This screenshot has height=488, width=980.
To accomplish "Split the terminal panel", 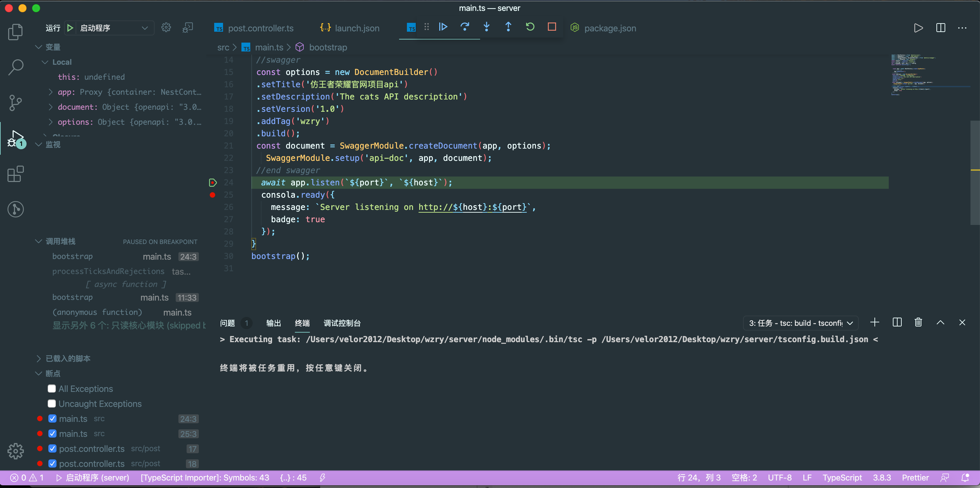I will click(x=897, y=322).
